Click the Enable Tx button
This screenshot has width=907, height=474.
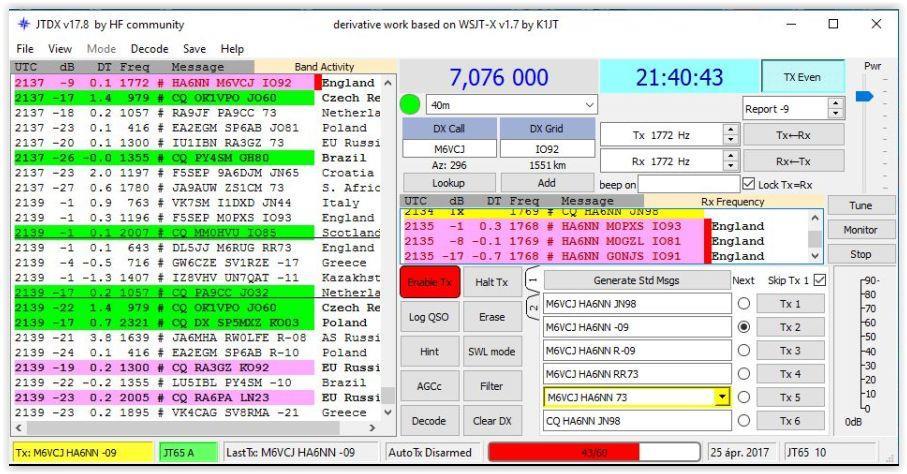(430, 282)
